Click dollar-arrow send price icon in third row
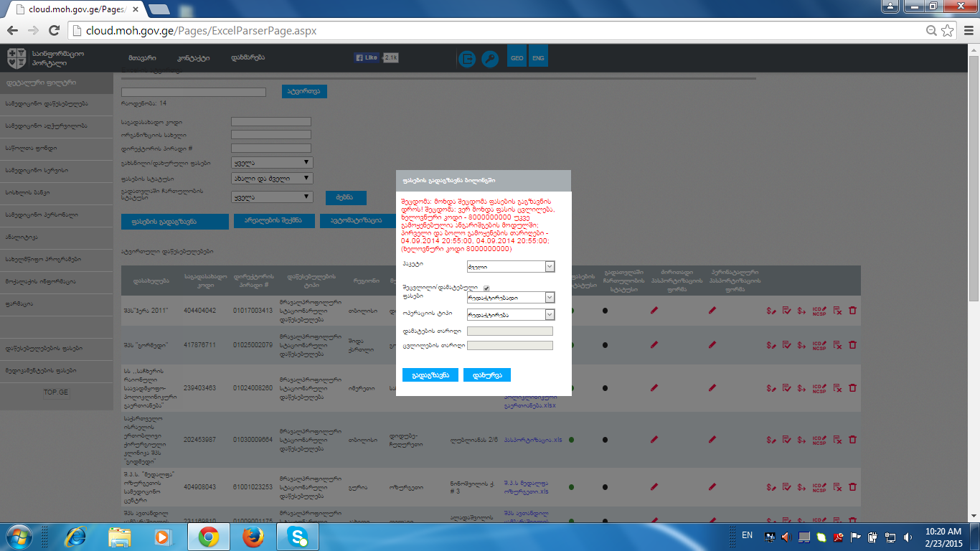The height and width of the screenshot is (551, 980). click(802, 387)
